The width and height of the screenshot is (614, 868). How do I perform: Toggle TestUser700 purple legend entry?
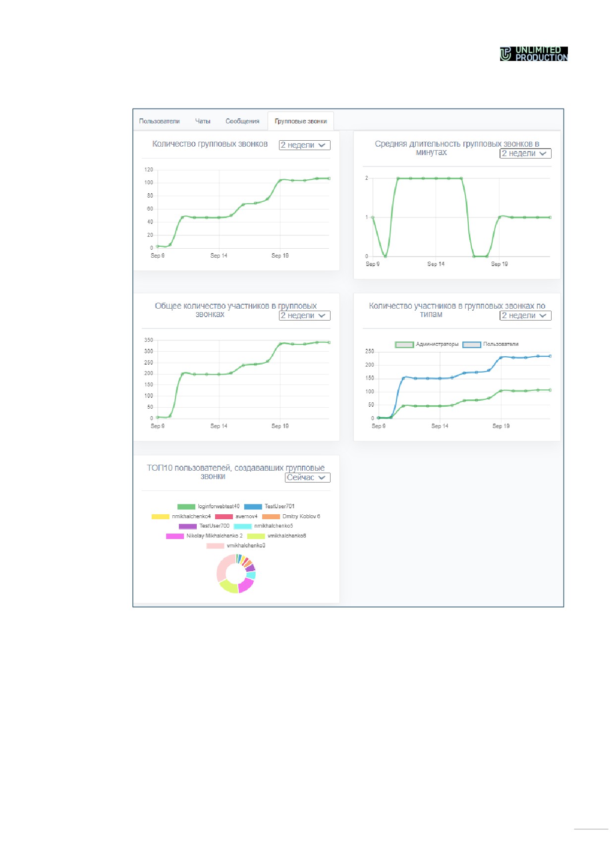[x=204, y=526]
